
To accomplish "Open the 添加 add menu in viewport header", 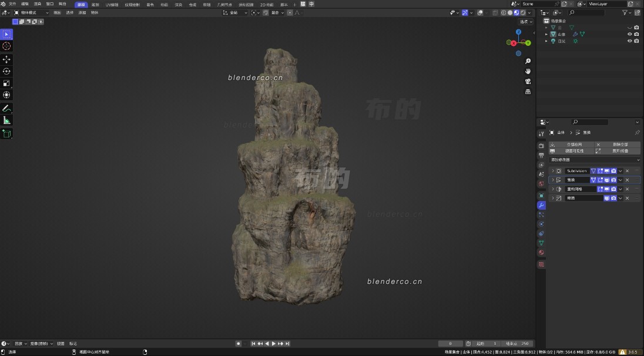I will pos(82,13).
